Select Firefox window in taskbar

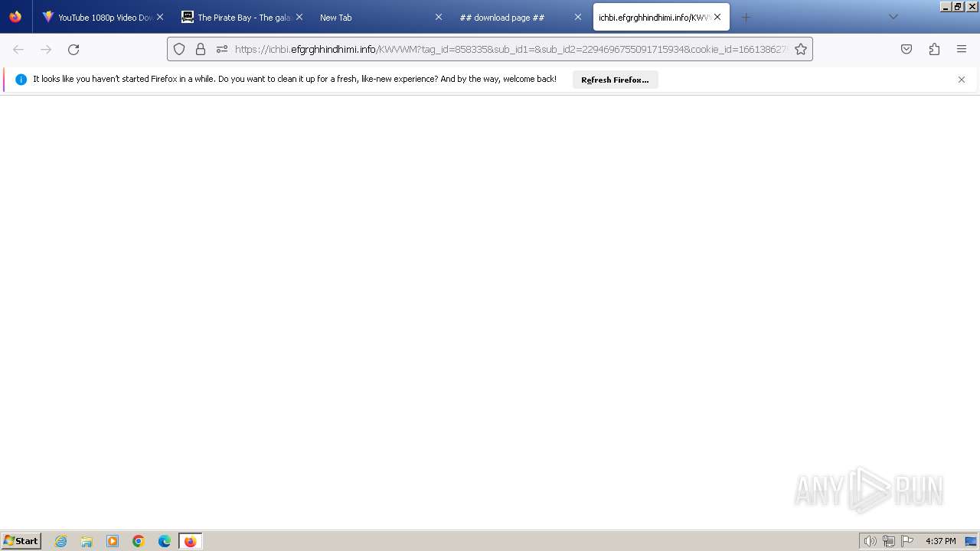(190, 541)
